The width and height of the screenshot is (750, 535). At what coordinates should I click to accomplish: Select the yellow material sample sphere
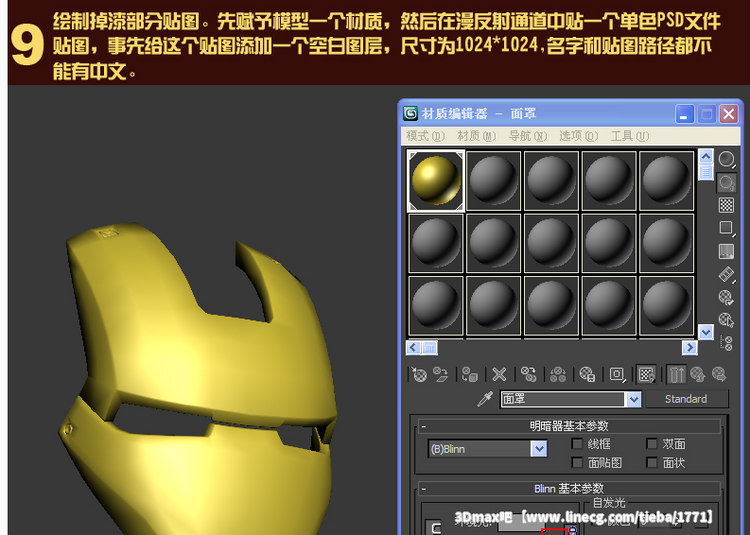436,181
